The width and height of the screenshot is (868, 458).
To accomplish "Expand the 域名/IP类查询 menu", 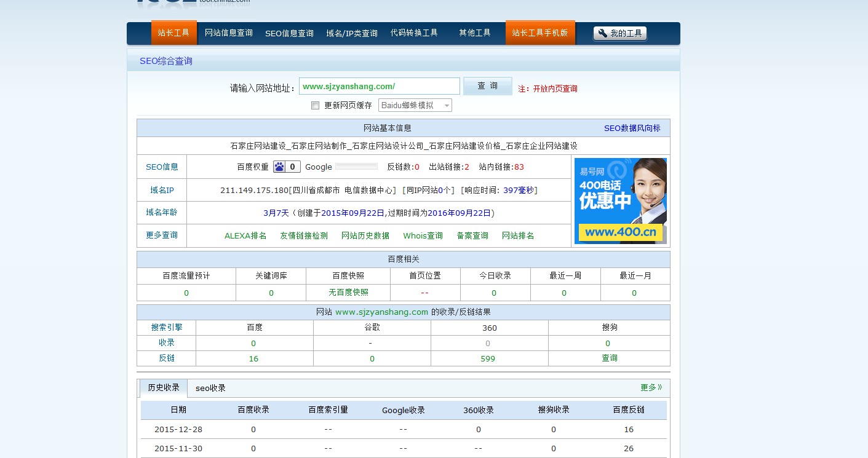I will click(352, 33).
